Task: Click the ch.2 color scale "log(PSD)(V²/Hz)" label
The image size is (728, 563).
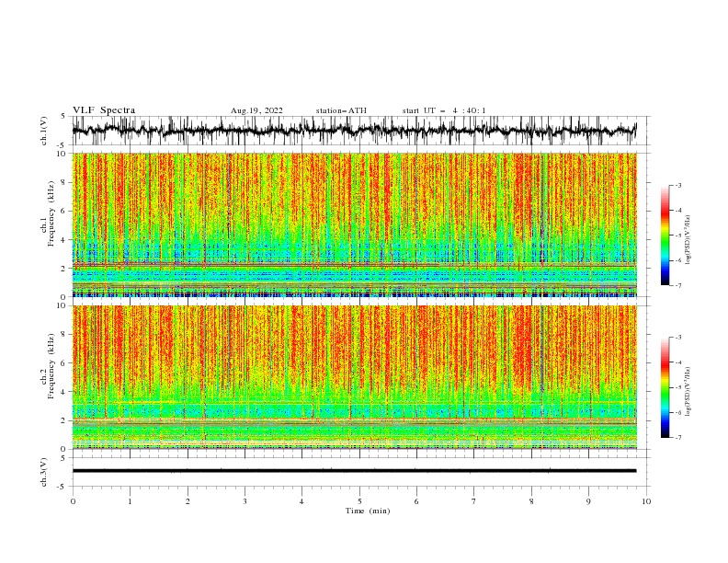Action: pyautogui.click(x=688, y=392)
